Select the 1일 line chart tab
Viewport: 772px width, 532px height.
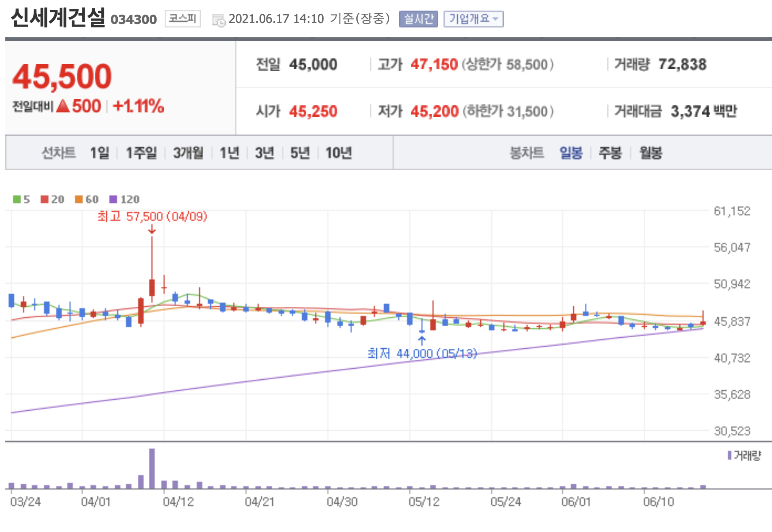point(100,153)
